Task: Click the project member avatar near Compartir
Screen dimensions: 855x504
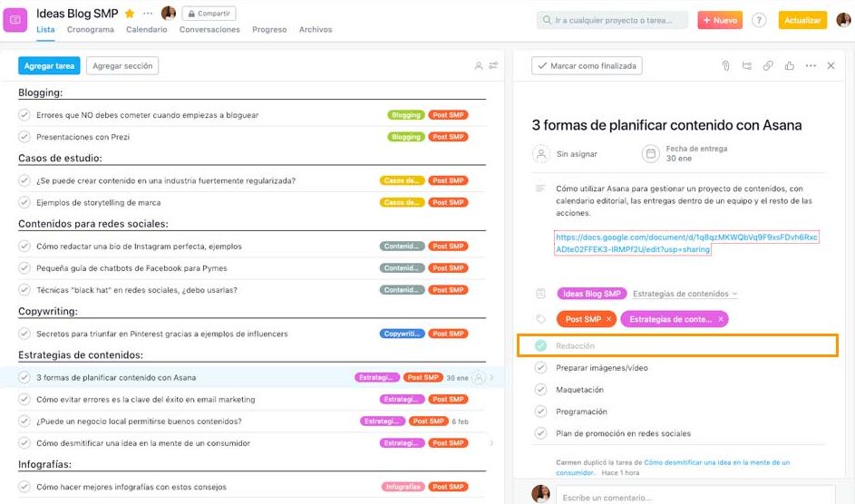Action: [169, 13]
